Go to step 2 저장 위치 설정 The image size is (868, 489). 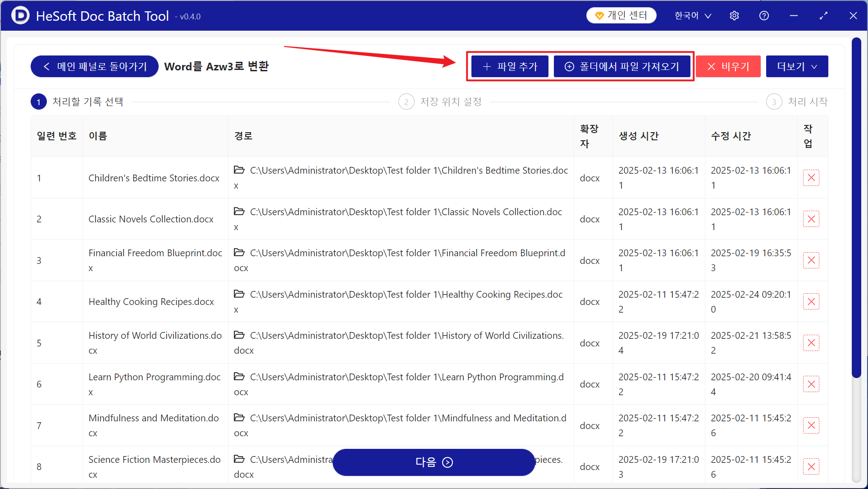coord(440,102)
